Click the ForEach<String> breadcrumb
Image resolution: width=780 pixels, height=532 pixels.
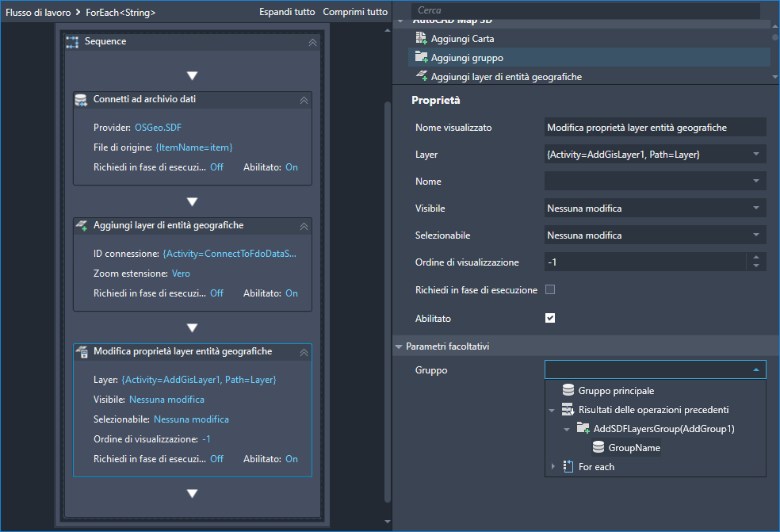point(120,13)
